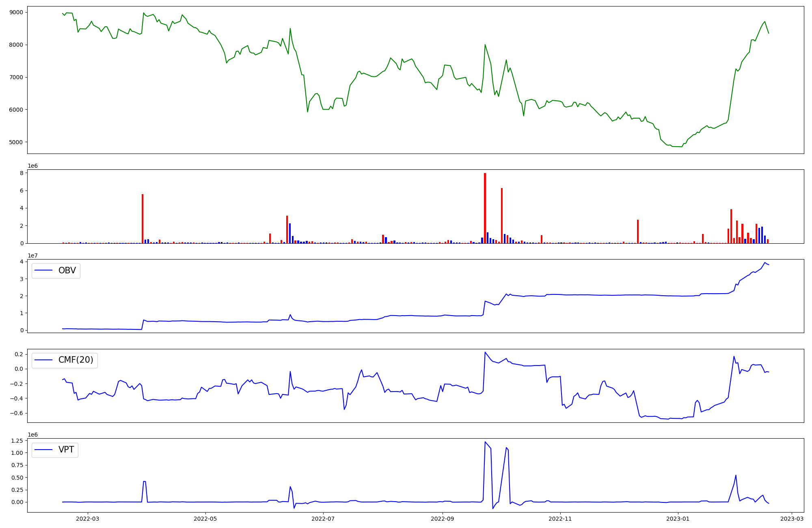Click the 1.25 tick on VPT axis
Image resolution: width=812 pixels, height=528 pixels.
[x=18, y=441]
